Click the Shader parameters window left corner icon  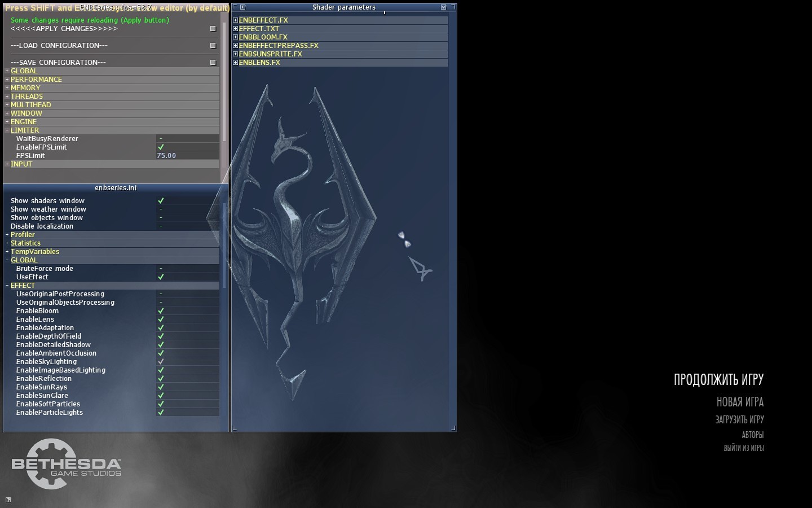point(242,7)
